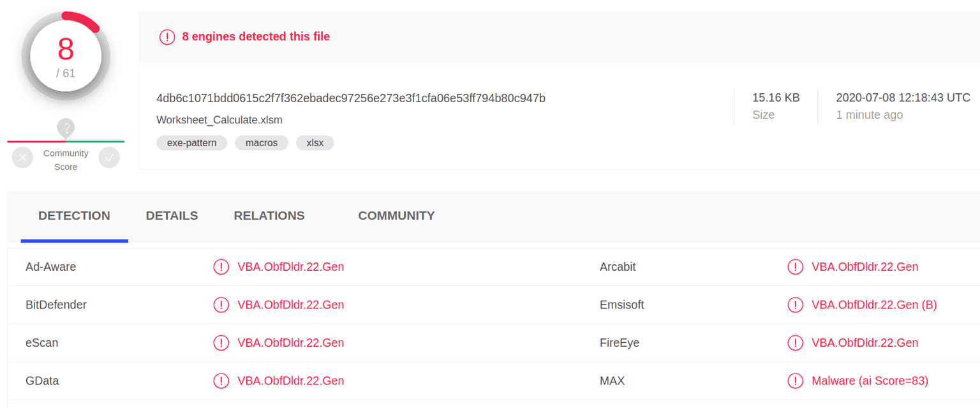
Task: Switch to the RELATIONS tab
Action: pos(269,216)
